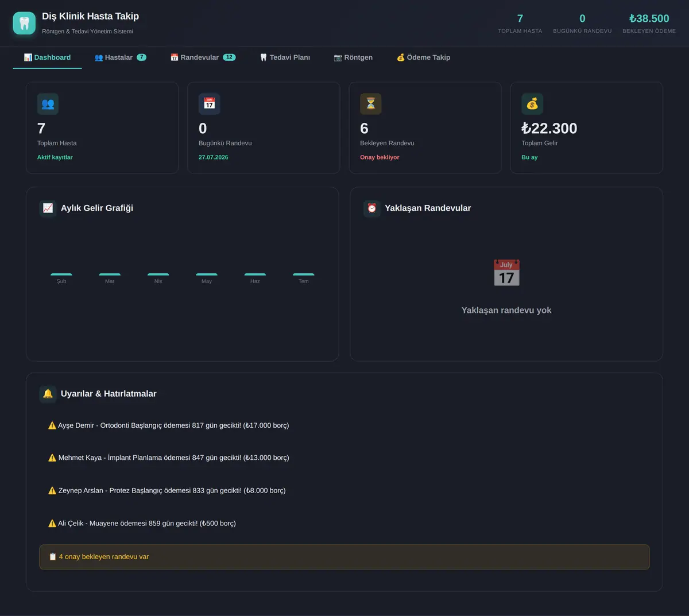Select the Tem bar in revenue chart
Screen dimensions: 689x616
(x=304, y=274)
